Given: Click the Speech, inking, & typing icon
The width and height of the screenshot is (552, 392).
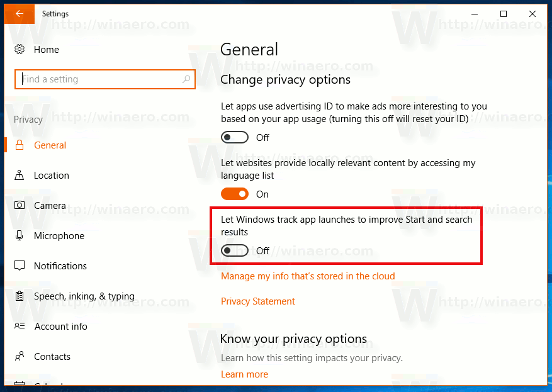Looking at the screenshot, I should (x=20, y=296).
